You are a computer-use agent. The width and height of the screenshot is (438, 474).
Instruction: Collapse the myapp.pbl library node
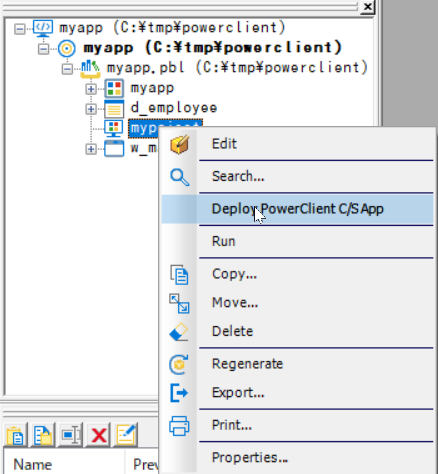[x=67, y=69]
